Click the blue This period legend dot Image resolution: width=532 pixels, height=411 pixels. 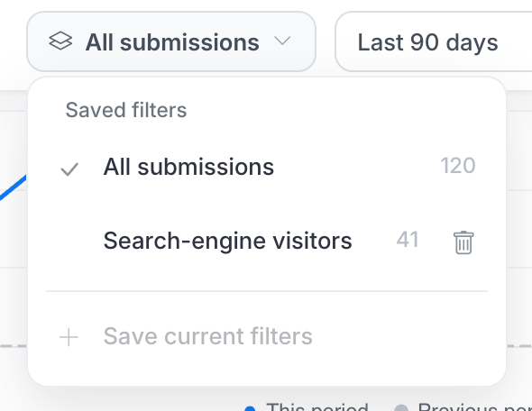click(250, 408)
